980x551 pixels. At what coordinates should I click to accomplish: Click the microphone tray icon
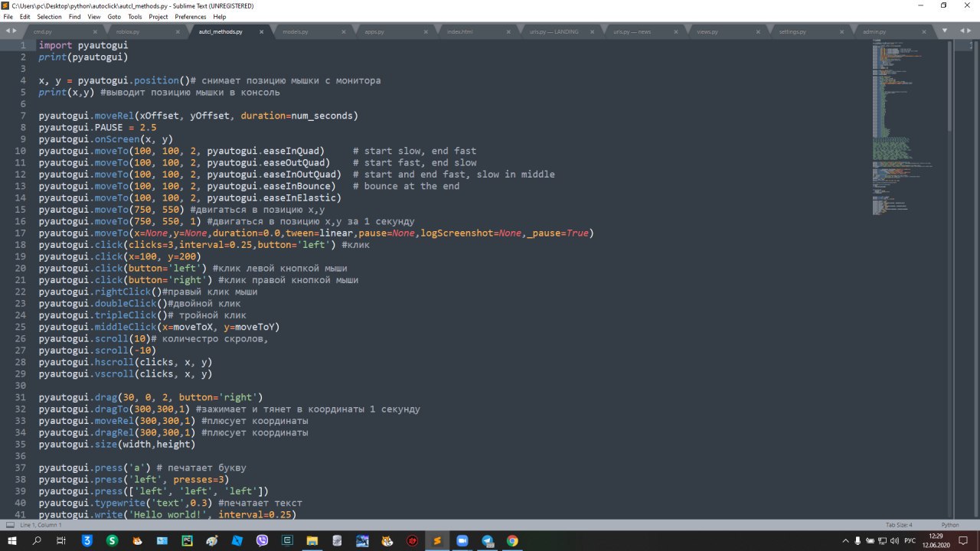(859, 540)
